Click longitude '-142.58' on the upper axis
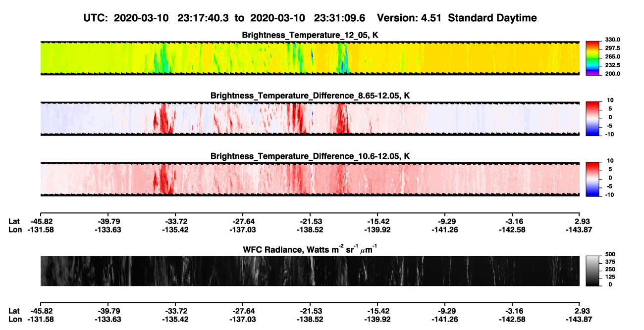Screen dimensions: 644x330 pos(512,230)
